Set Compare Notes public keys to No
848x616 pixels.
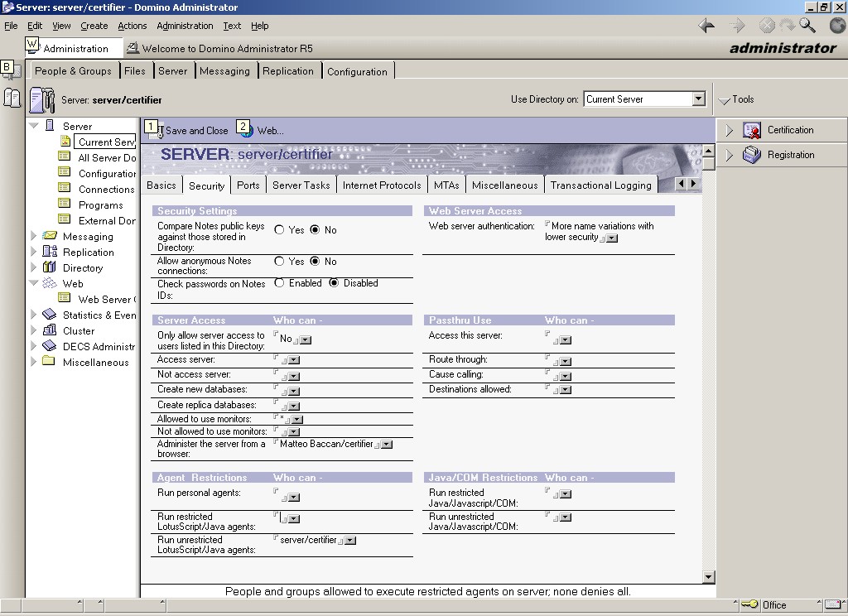[315, 230]
